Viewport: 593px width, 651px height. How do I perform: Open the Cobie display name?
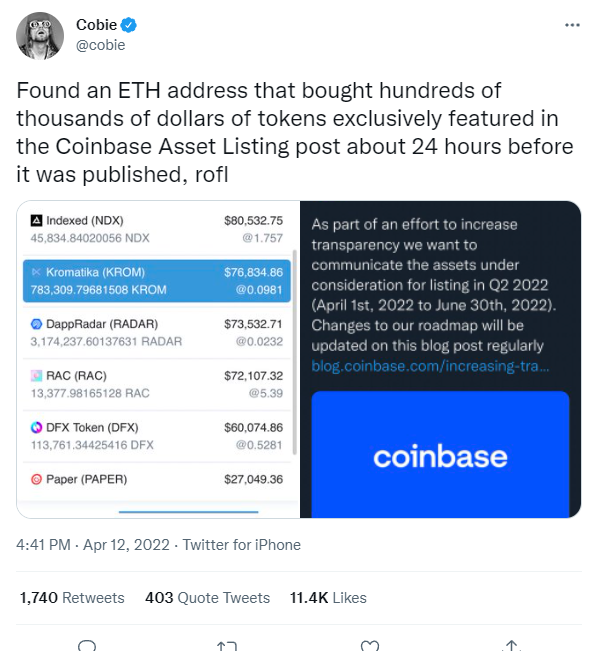click(x=96, y=25)
